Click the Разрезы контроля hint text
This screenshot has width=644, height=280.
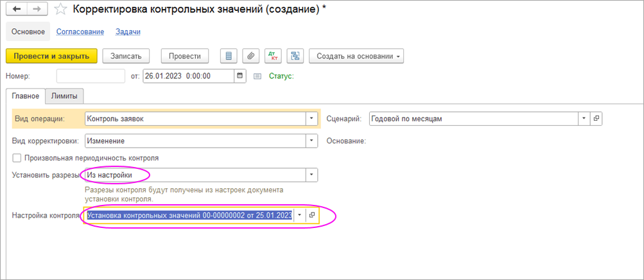point(184,195)
